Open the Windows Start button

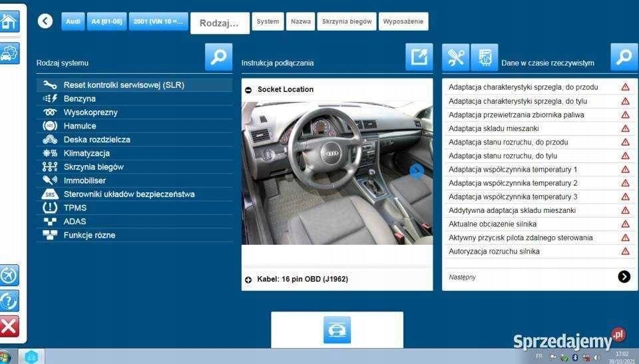point(5,357)
